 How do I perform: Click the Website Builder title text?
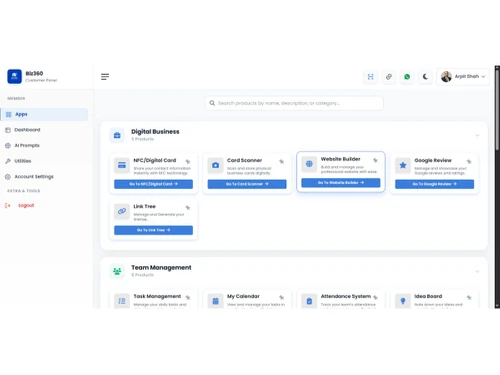coord(340,159)
